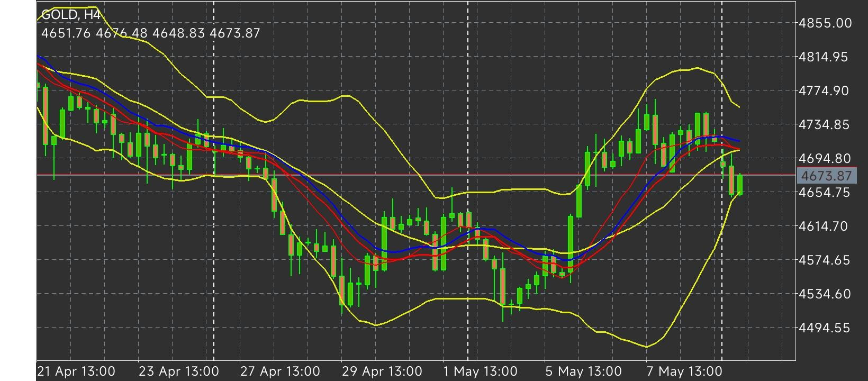
Task: Click the 4534.60 price axis label
Action: 825,294
